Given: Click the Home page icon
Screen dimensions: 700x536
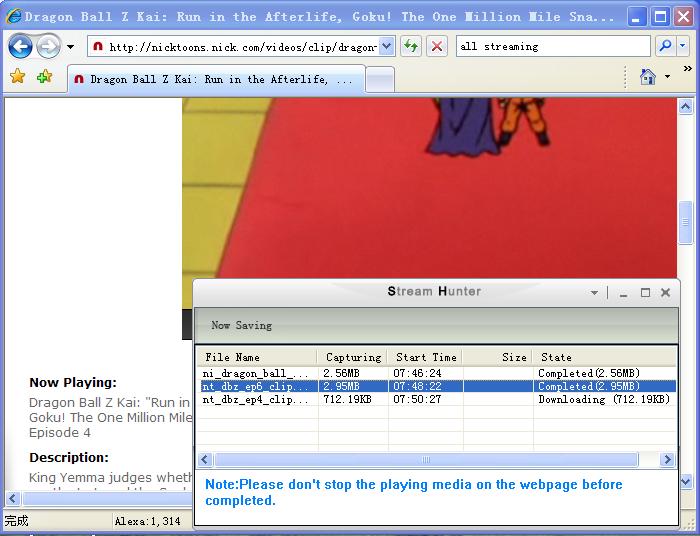Looking at the screenshot, I should tap(648, 77).
